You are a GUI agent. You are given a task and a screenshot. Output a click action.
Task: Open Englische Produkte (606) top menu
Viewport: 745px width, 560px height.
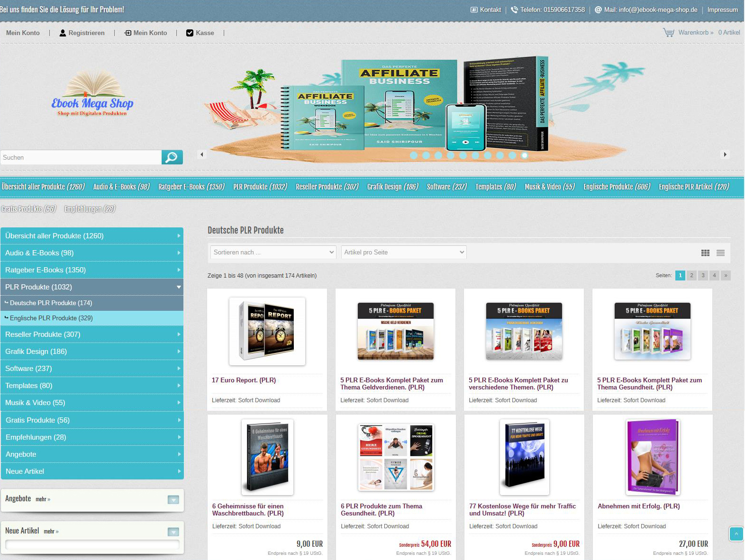point(617,187)
